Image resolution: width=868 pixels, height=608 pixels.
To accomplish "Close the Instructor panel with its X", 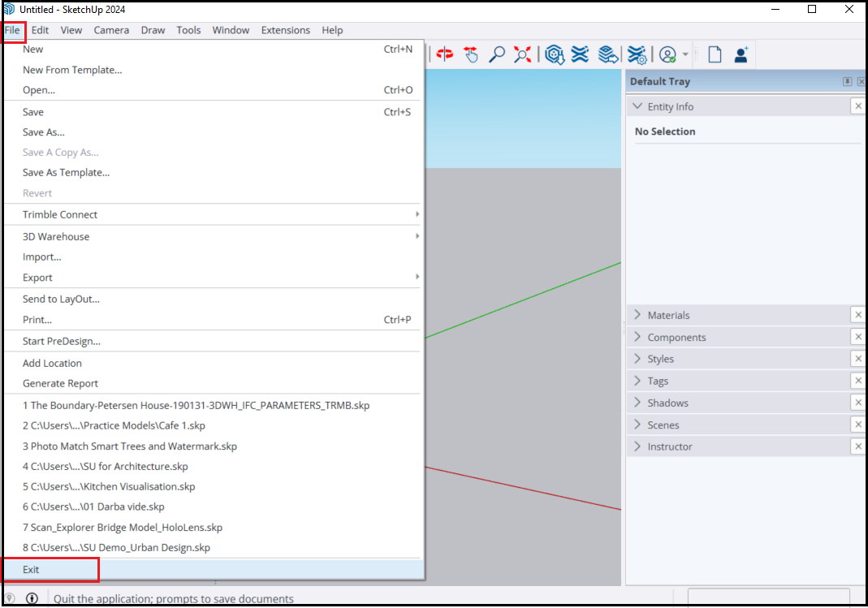I will pos(857,446).
